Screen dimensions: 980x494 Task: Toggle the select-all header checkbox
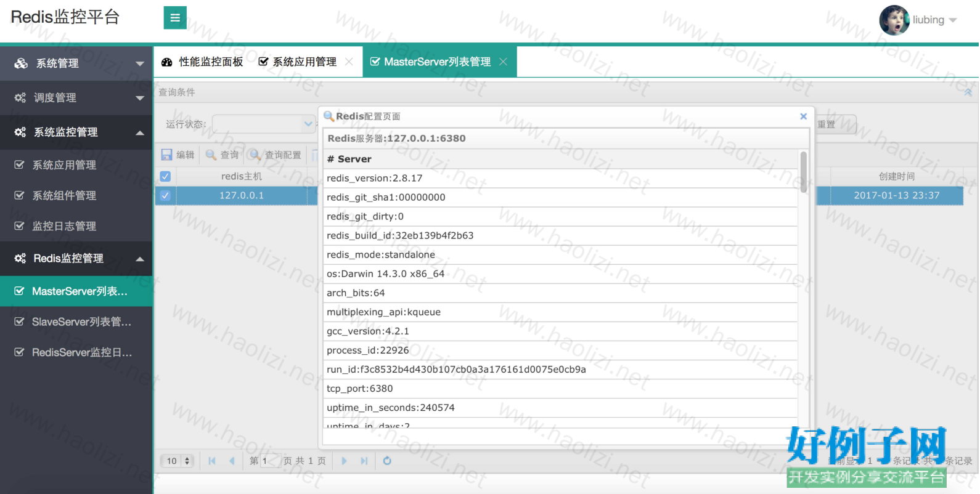coord(165,176)
